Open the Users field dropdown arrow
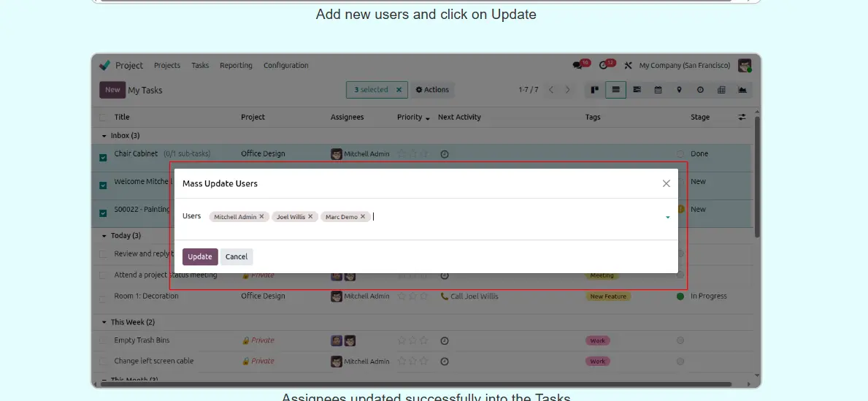The width and height of the screenshot is (868, 401). tap(667, 217)
